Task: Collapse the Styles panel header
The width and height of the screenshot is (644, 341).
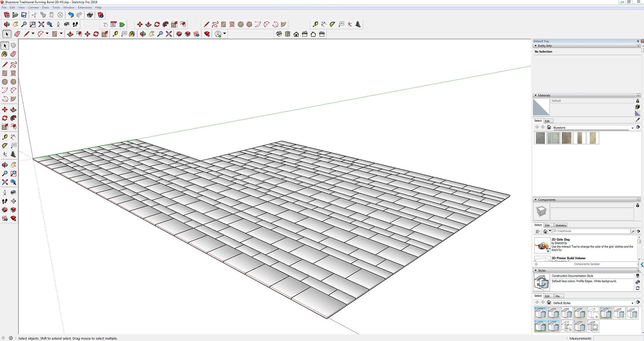Action: pos(535,271)
